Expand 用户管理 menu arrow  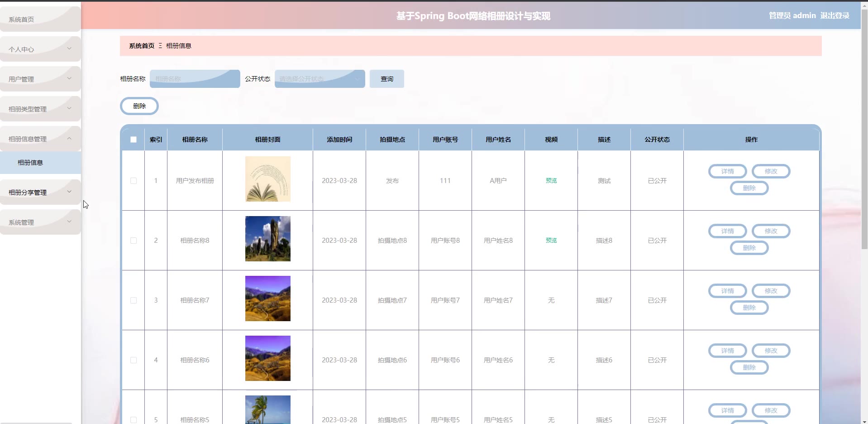coord(69,78)
